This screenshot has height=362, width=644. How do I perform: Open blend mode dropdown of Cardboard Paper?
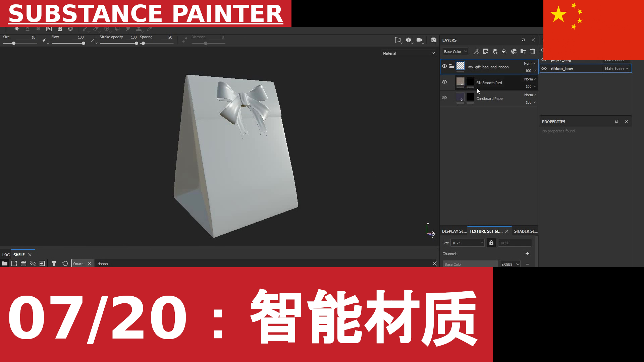click(530, 95)
